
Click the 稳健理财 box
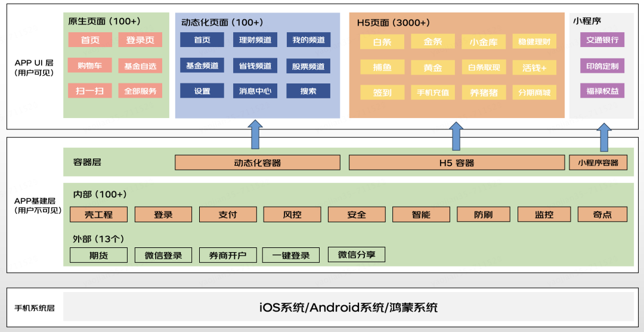coord(534,42)
